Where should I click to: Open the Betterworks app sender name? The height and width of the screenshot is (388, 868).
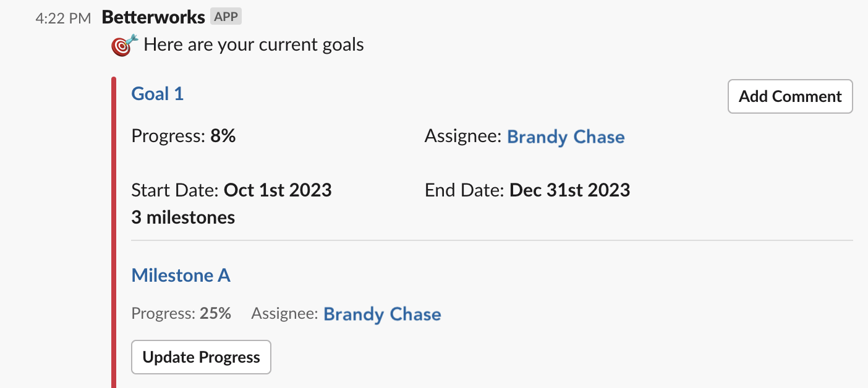(x=153, y=17)
